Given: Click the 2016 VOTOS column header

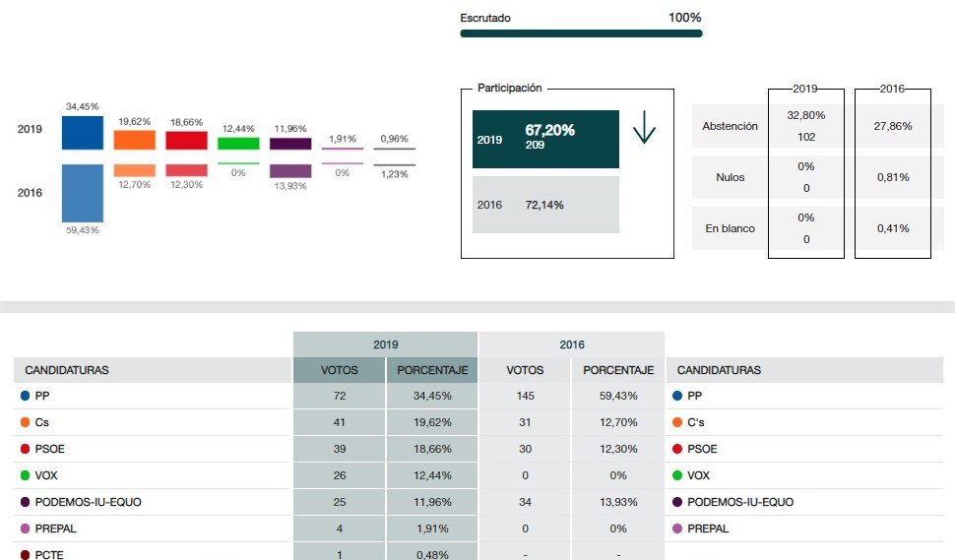Looking at the screenshot, I should click(x=525, y=370).
